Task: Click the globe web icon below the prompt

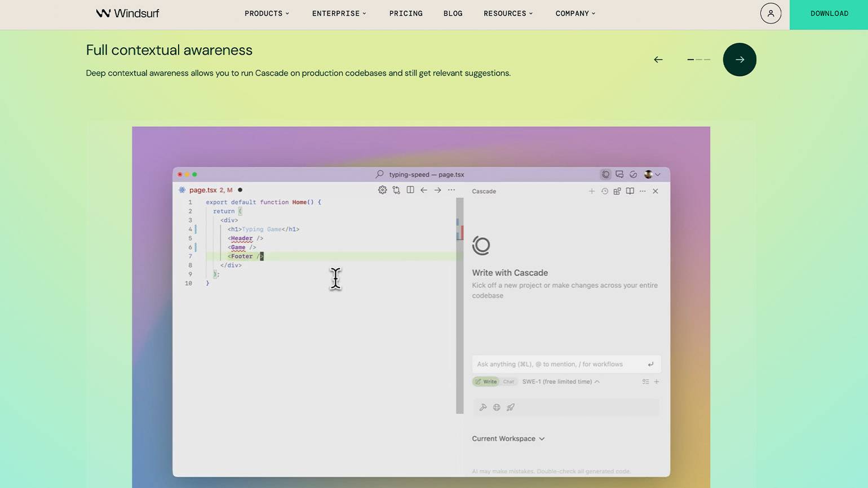Action: (497, 407)
